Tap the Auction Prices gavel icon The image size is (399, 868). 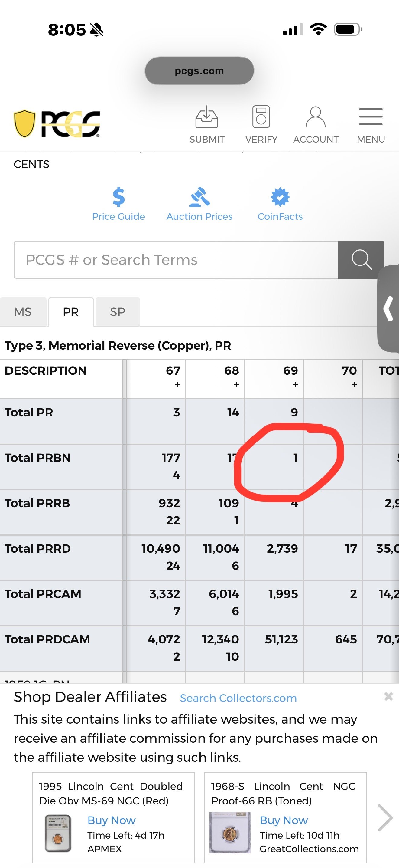pyautogui.click(x=199, y=197)
